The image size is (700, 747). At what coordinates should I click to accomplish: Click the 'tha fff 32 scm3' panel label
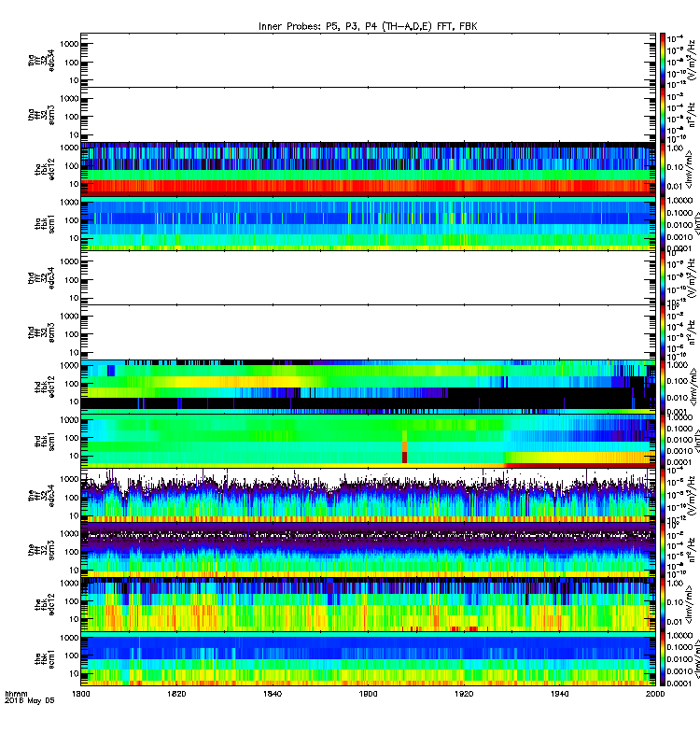(41, 115)
